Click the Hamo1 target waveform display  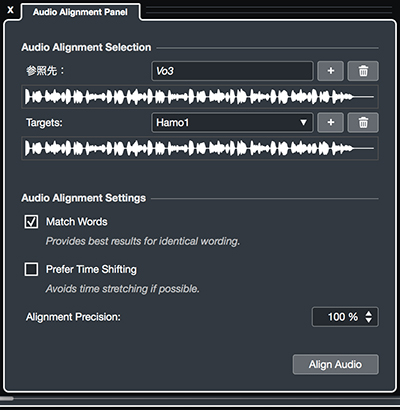click(200, 148)
